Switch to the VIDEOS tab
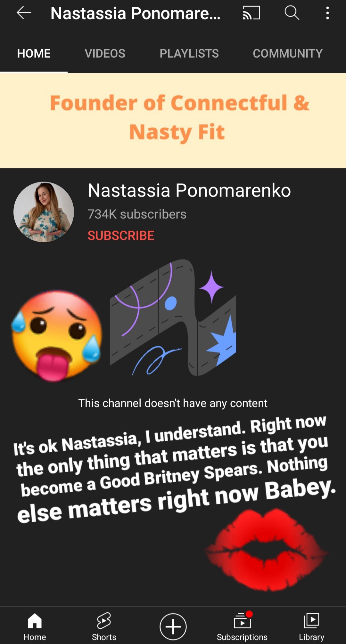346x644 pixels. 105,53
